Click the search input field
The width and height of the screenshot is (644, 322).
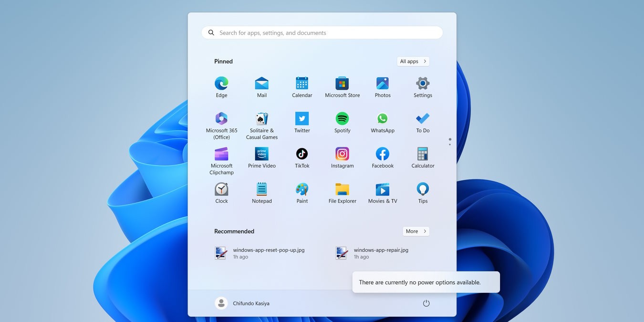click(322, 32)
